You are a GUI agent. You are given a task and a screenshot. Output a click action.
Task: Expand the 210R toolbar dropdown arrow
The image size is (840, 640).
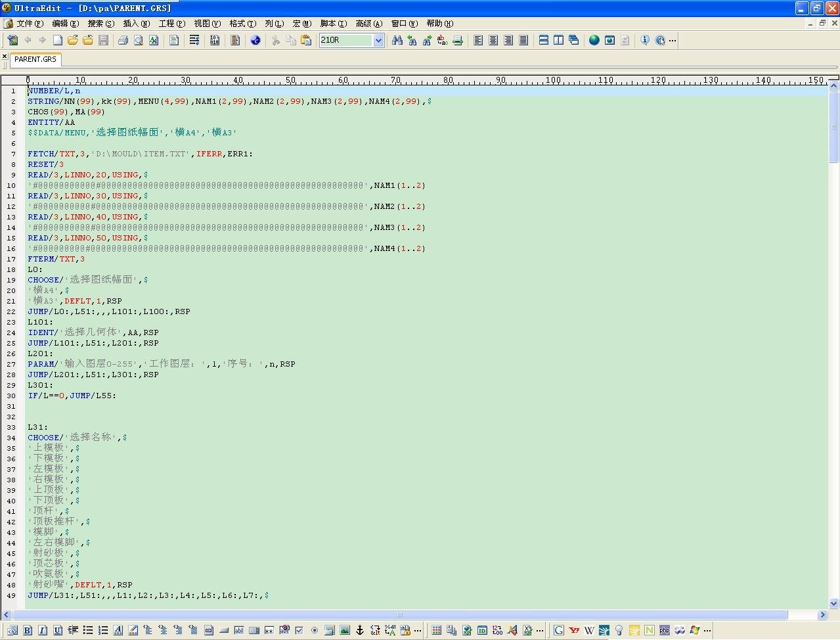(378, 40)
